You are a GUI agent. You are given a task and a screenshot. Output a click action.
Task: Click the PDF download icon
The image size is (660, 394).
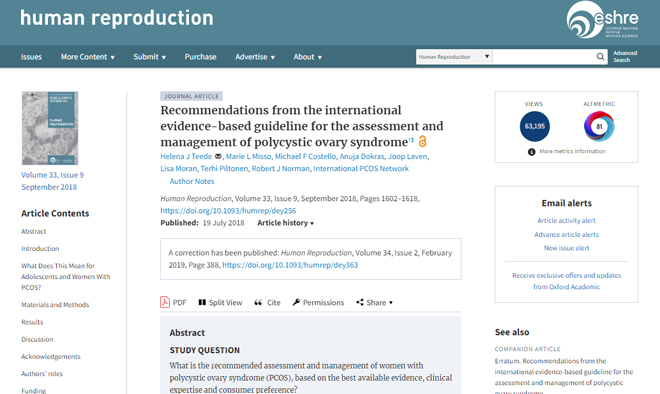coord(165,302)
